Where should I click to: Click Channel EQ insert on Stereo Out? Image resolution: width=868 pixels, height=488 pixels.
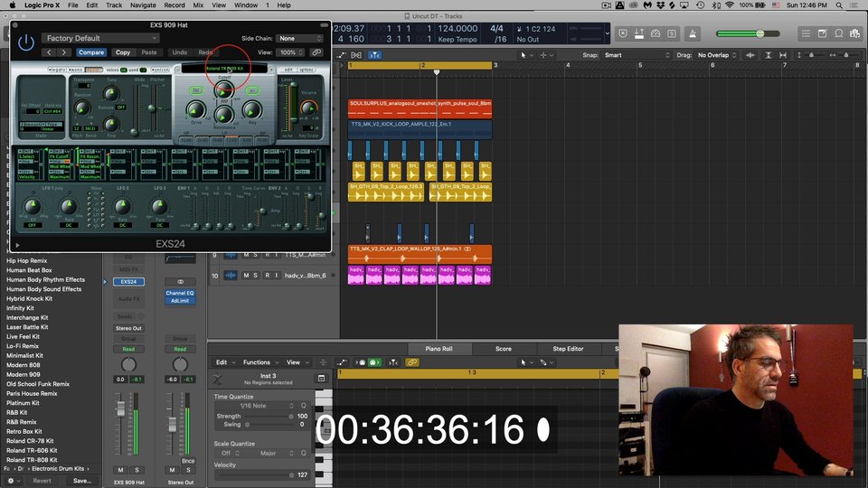point(180,293)
